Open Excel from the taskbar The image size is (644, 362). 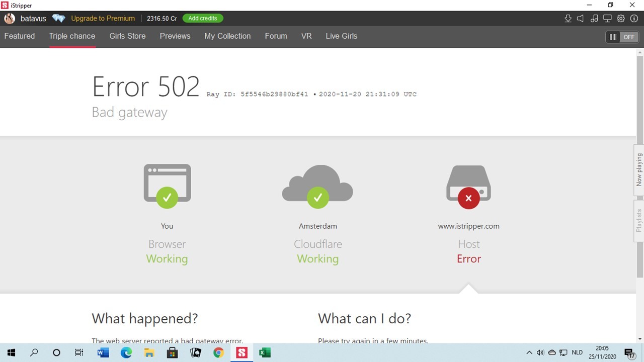[x=265, y=353]
